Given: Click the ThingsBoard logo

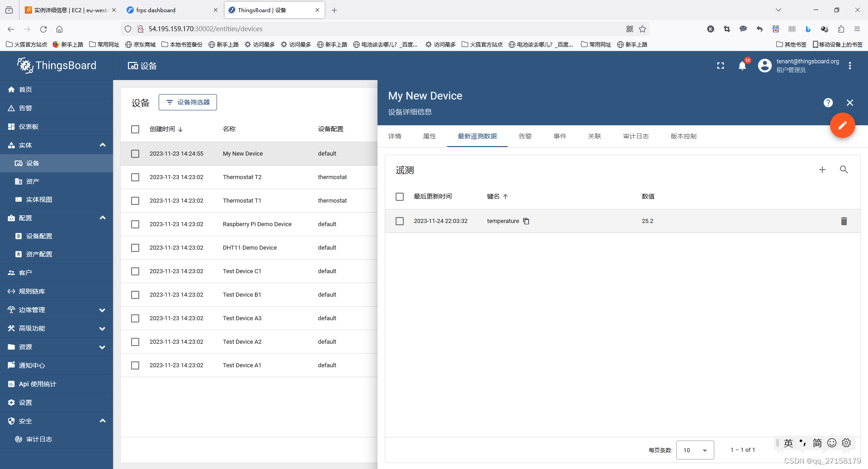Looking at the screenshot, I should coord(57,66).
